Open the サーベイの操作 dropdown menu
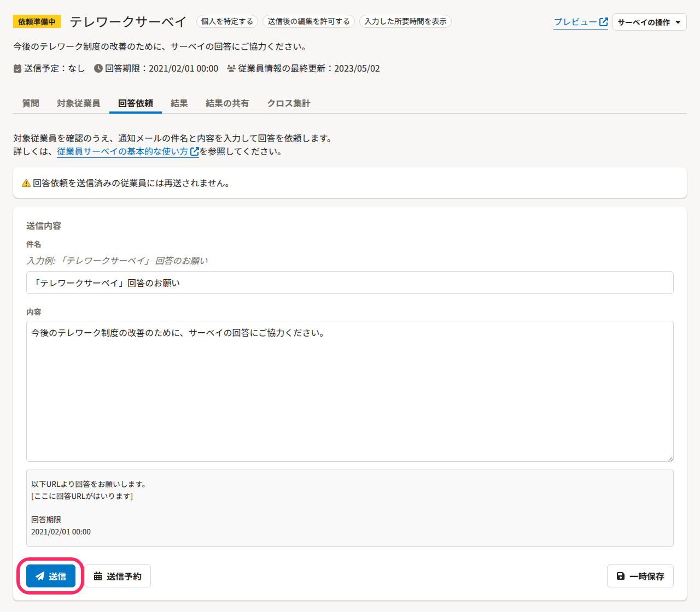Image resolution: width=700 pixels, height=612 pixels. coord(649,22)
